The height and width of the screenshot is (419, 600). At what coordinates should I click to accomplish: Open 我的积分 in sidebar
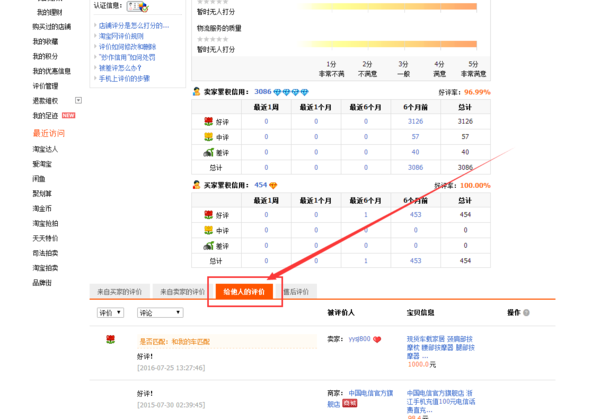click(45, 56)
